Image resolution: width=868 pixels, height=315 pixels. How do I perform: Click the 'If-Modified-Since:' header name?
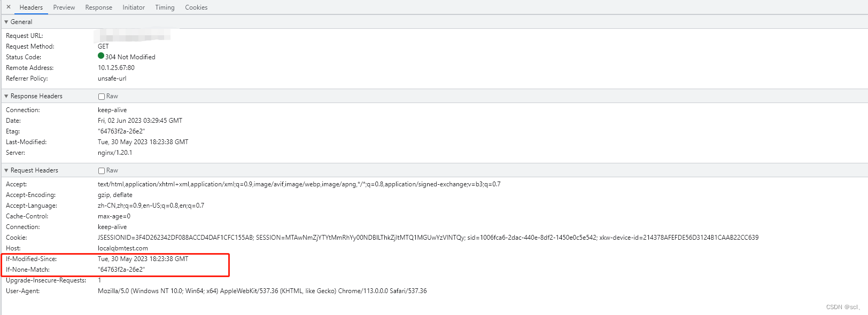(32, 259)
